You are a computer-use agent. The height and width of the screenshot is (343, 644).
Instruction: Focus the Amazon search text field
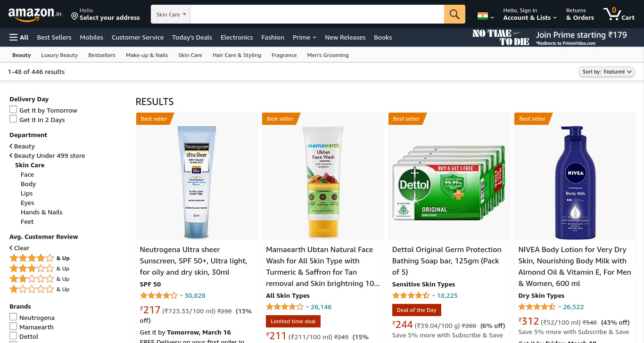tap(317, 14)
